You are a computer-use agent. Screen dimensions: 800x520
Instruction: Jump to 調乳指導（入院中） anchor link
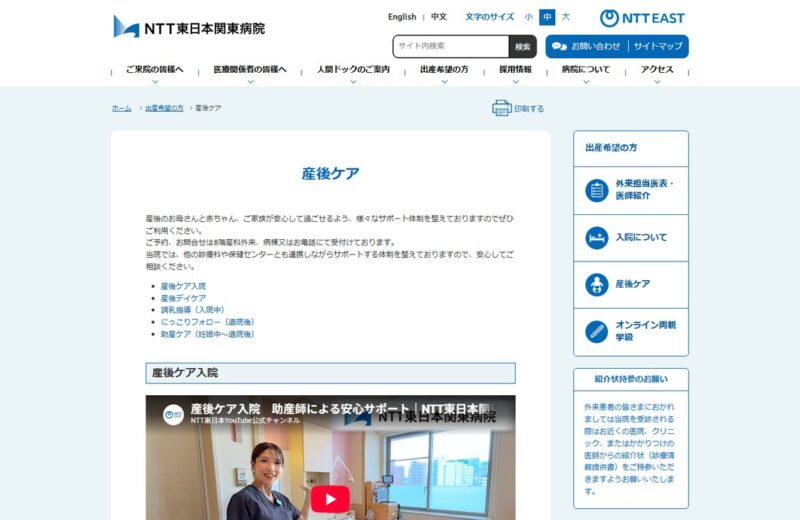click(193, 310)
